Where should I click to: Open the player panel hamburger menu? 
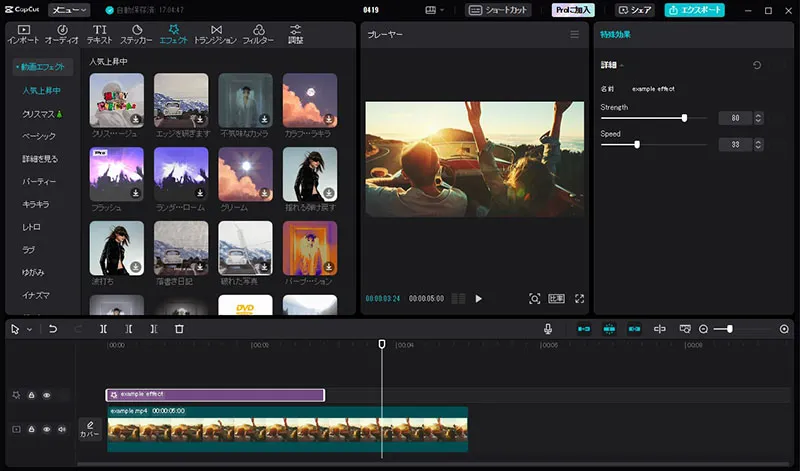(x=574, y=34)
